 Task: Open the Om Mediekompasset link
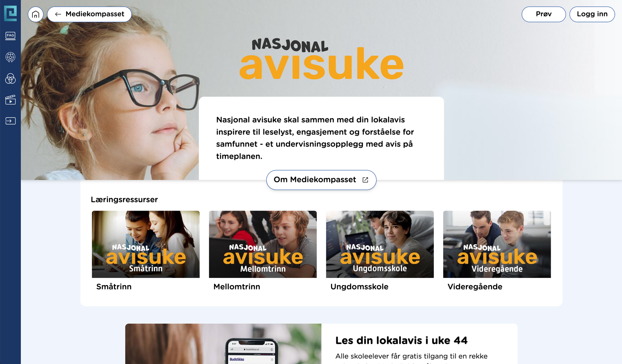click(x=321, y=180)
